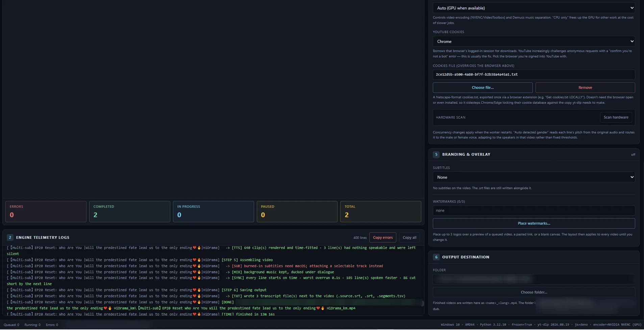The image size is (644, 330).
Task: Click the cookies file path field
Action: click(x=534, y=74)
